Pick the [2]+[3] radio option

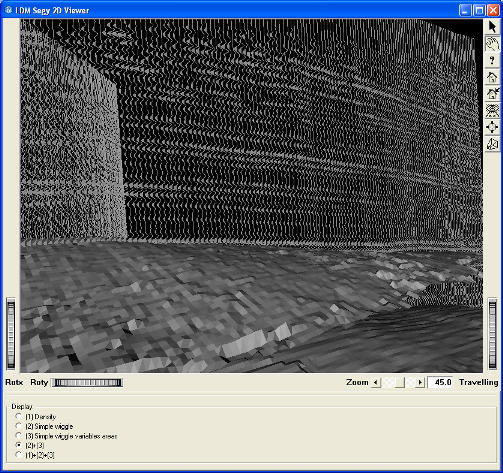[x=19, y=445]
